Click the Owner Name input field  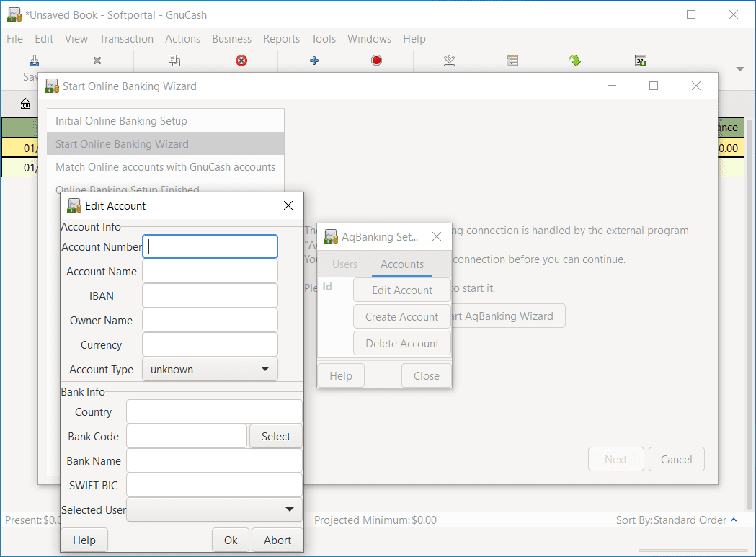210,320
